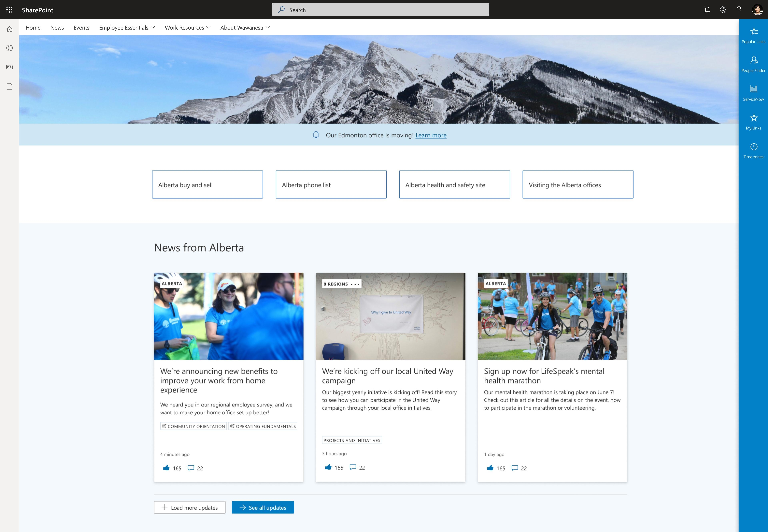Click the Search input field
768x532 pixels.
click(x=380, y=9)
